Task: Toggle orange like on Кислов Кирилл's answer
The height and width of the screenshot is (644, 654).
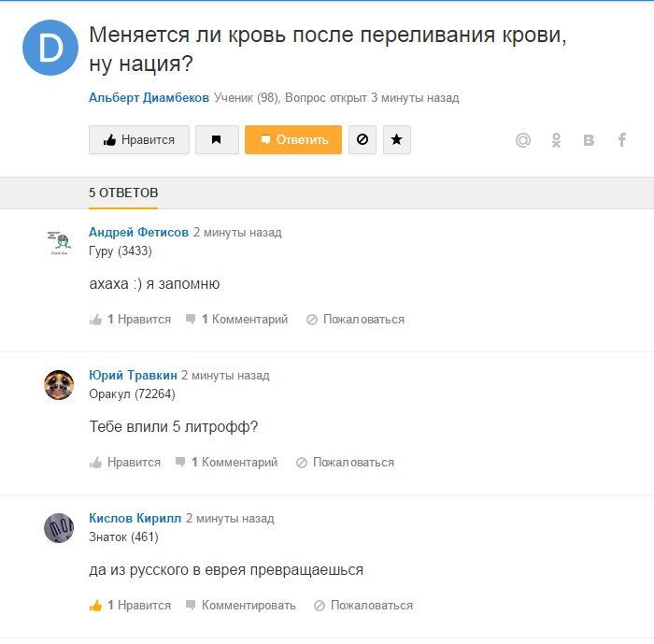Action: (130, 605)
